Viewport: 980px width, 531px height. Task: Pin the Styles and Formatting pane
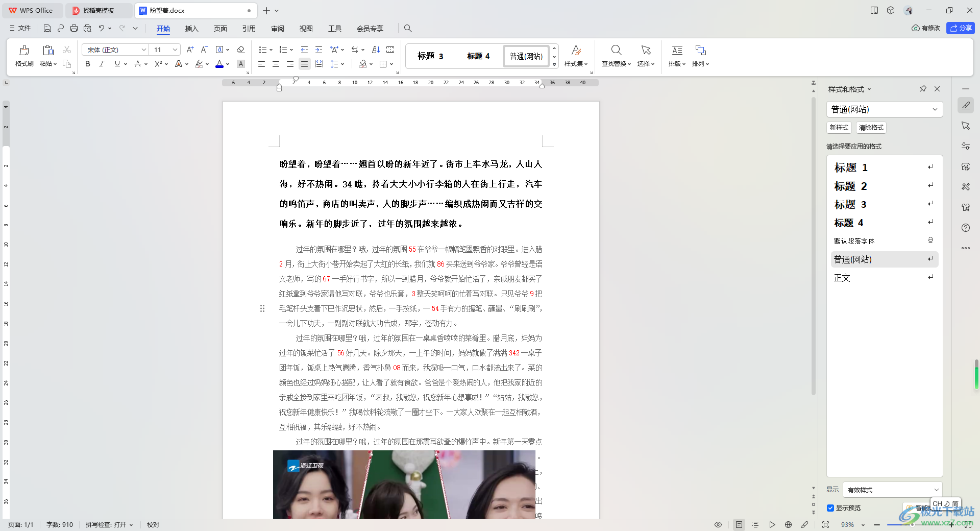(923, 89)
